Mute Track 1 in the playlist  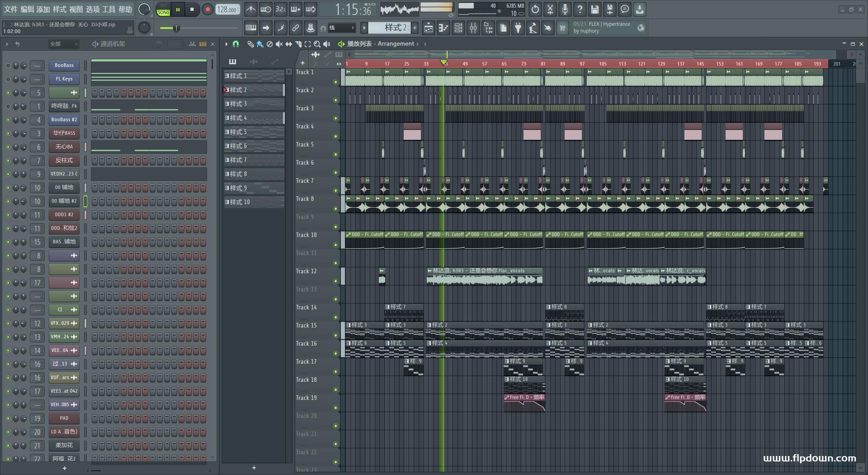point(335,82)
